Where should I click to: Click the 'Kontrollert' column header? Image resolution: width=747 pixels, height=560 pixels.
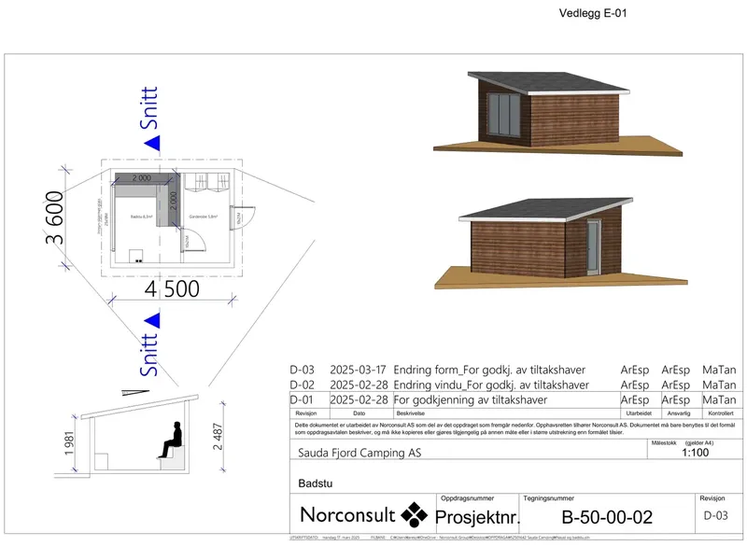(x=721, y=413)
